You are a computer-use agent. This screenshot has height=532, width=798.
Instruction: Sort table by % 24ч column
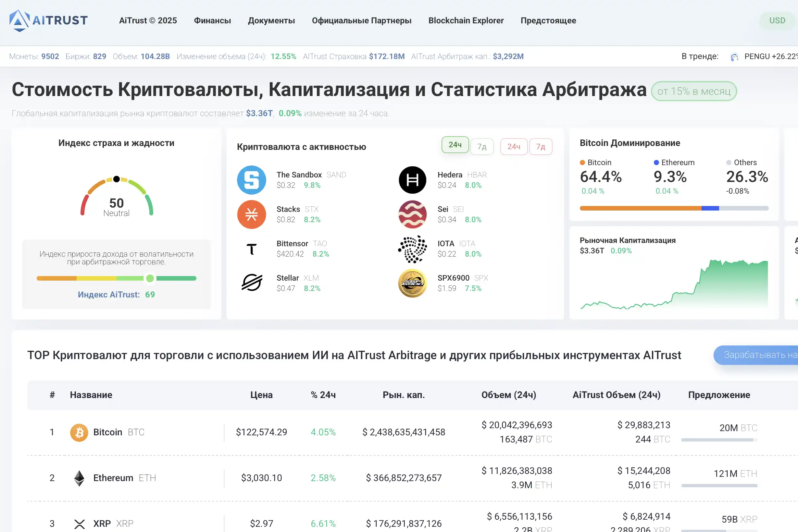coord(323,395)
